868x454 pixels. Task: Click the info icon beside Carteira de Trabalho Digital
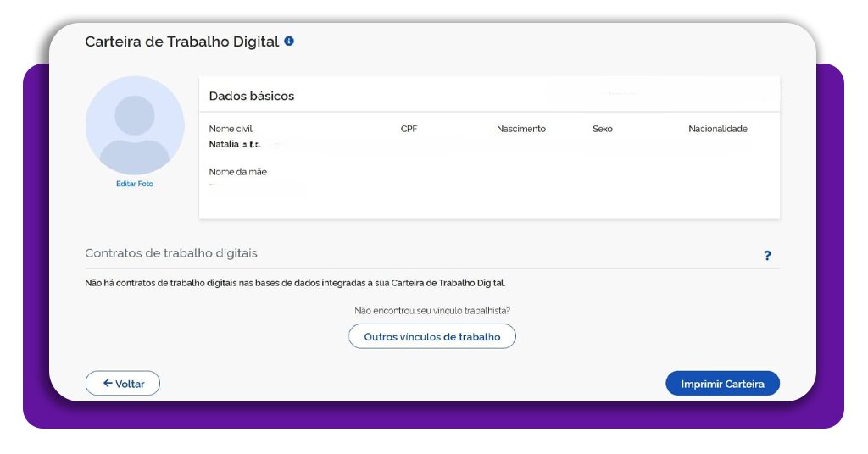tap(289, 41)
